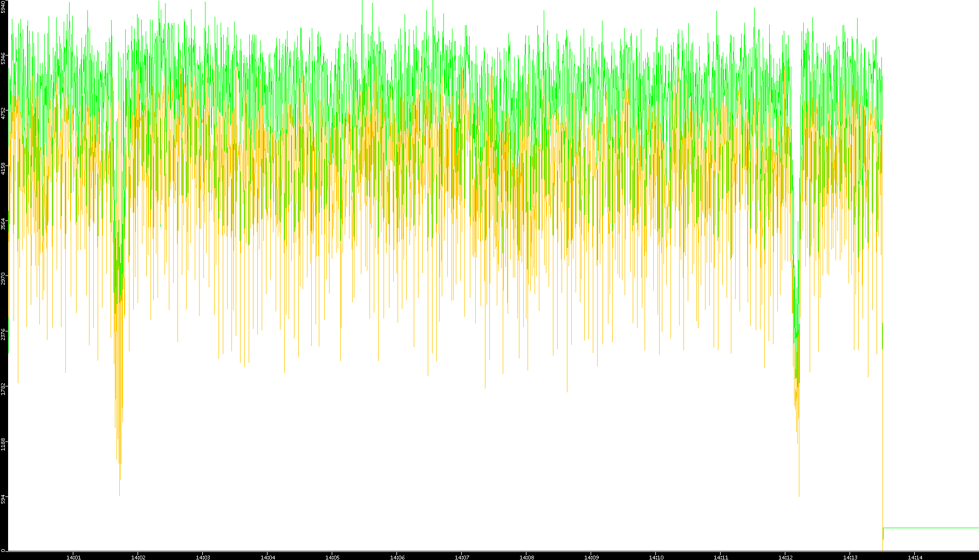
Task: Click the 5346 vertical axis label
Action: 3,58
